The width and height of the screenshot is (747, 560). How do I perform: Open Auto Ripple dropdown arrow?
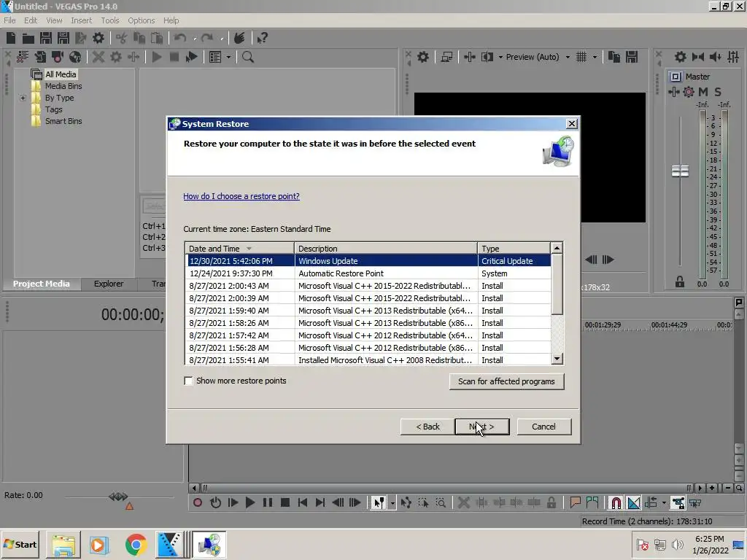click(664, 503)
